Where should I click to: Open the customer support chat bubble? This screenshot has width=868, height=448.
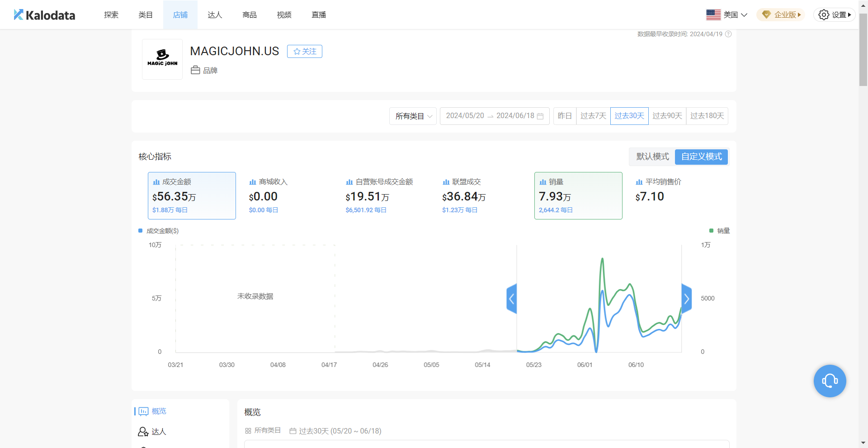(830, 381)
